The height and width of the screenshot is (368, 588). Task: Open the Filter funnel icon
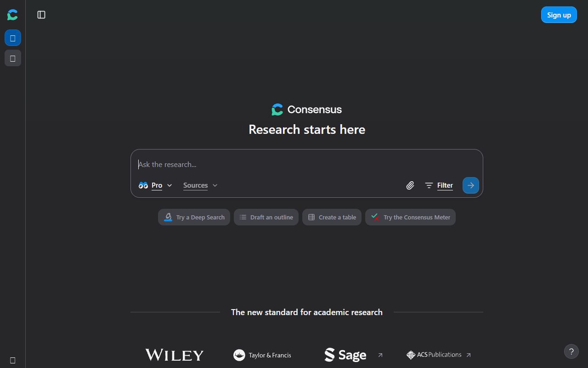tap(429, 185)
